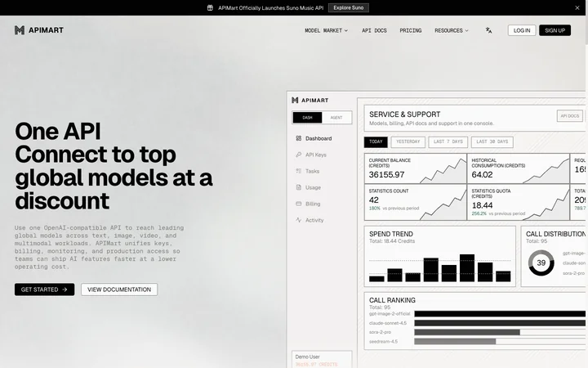
Task: Click the Explore Suno button
Action: [x=349, y=8]
